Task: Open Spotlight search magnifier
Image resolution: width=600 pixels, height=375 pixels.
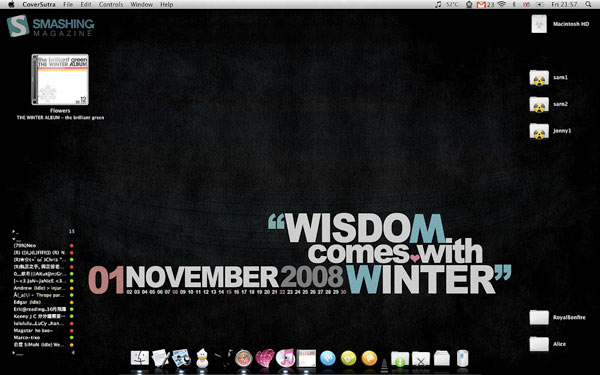Action: tap(588, 5)
